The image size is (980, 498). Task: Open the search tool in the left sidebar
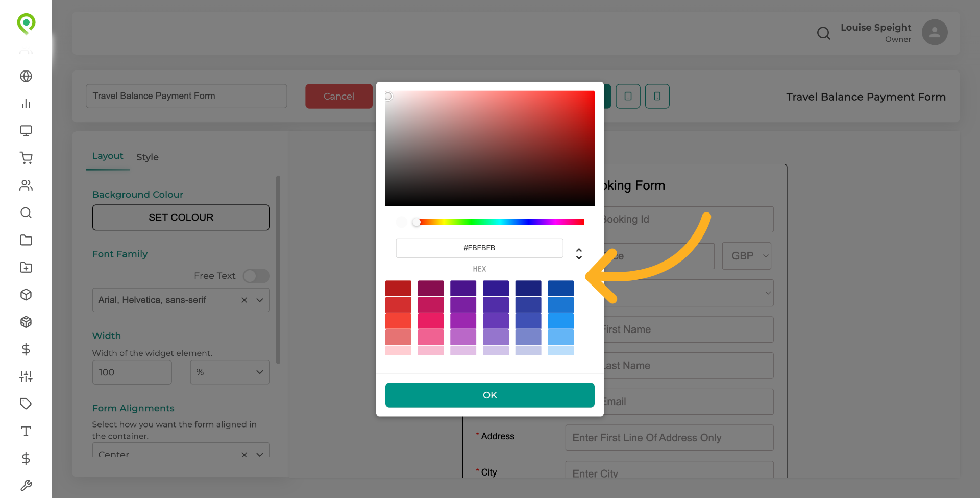pyautogui.click(x=26, y=213)
